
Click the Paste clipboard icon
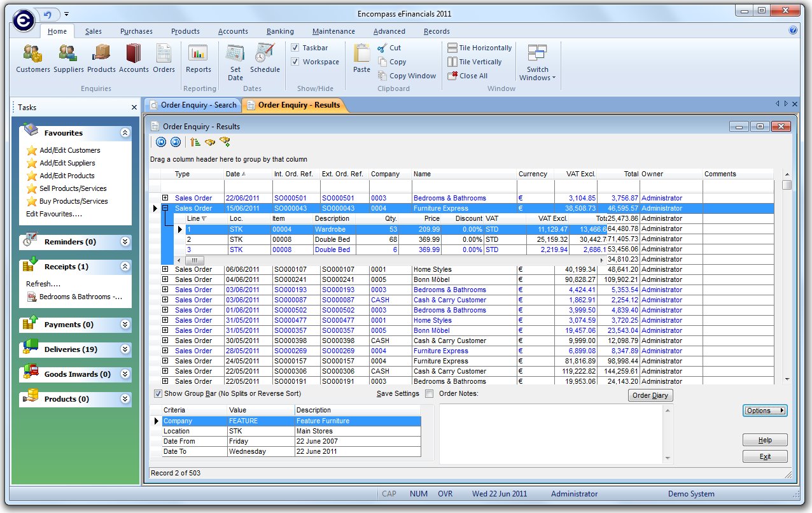coord(361,59)
